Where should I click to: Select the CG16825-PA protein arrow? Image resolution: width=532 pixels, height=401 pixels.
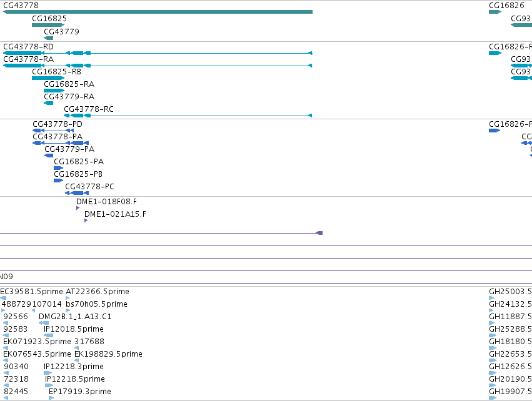pos(58,168)
